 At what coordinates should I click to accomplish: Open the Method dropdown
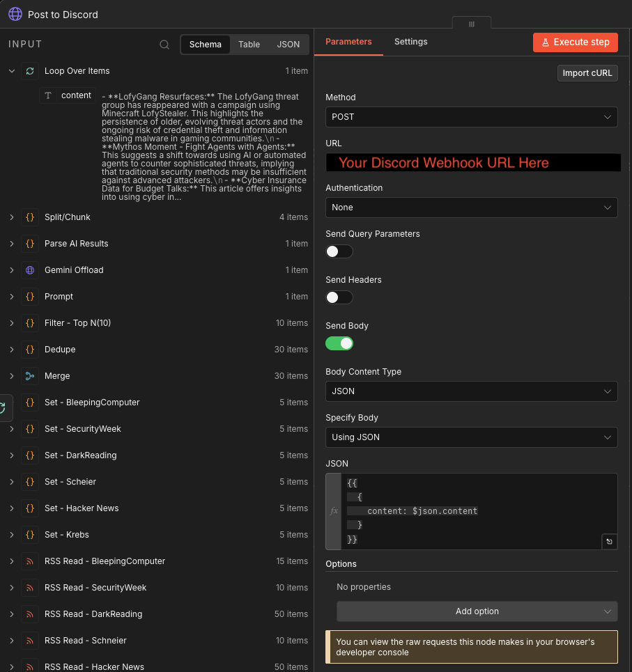click(472, 117)
